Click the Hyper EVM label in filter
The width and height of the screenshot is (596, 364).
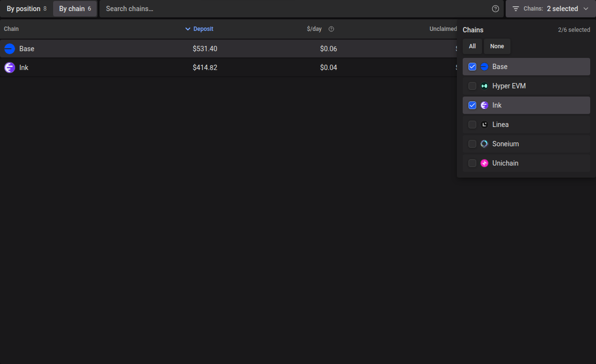pyautogui.click(x=509, y=86)
